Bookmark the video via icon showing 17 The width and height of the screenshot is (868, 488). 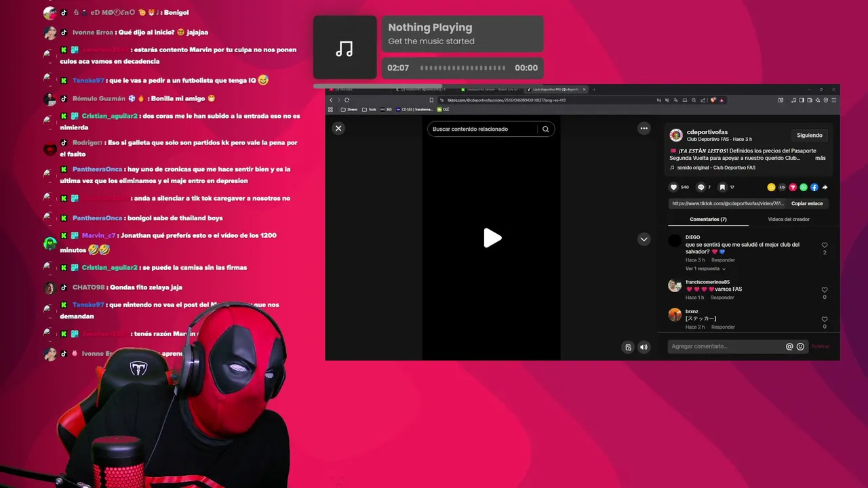[723, 187]
